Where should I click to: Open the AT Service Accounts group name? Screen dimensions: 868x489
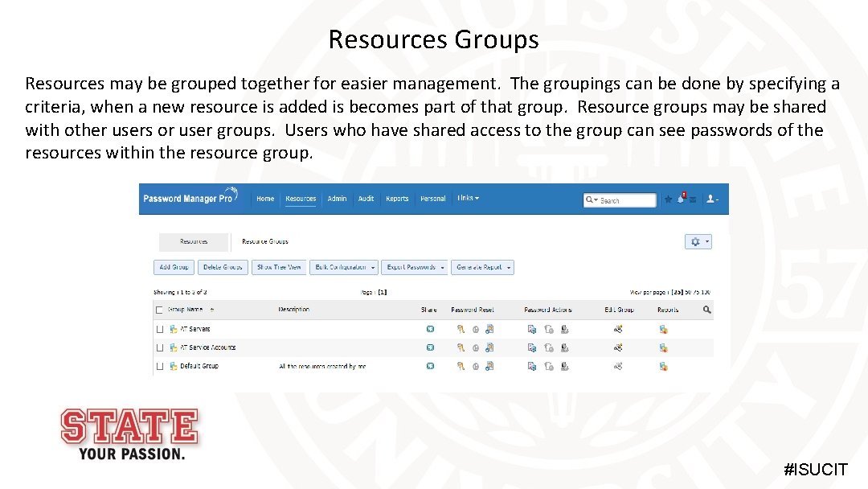207,347
